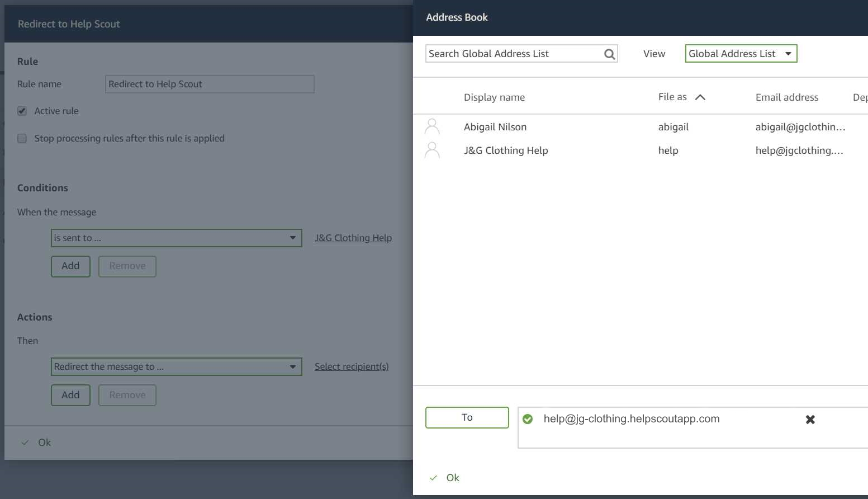The image size is (868, 499).
Task: Click Abigail Nilson's contact avatar icon
Action: click(x=432, y=127)
